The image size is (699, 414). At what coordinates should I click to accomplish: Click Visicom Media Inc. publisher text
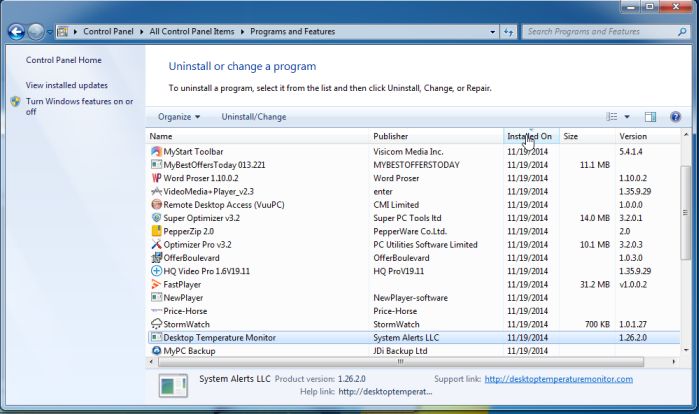pyautogui.click(x=408, y=152)
